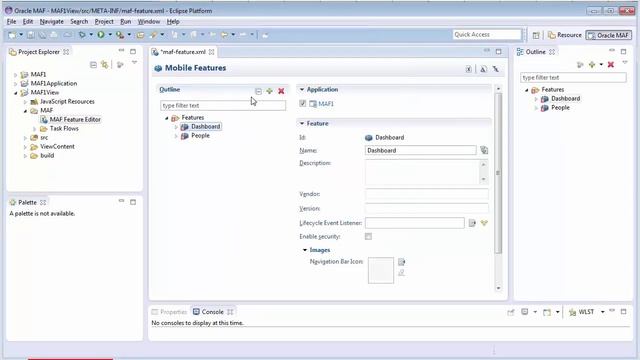The height and width of the screenshot is (360, 640).
Task: Open the dropdown arrow beside the plus in the Outline view
Action: tap(601, 64)
